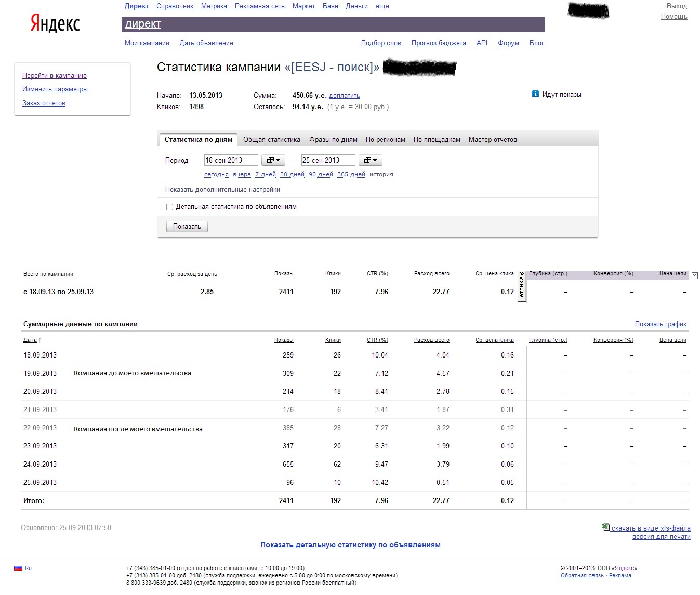
Task: Open Баян in the top navigation
Action: click(331, 6)
